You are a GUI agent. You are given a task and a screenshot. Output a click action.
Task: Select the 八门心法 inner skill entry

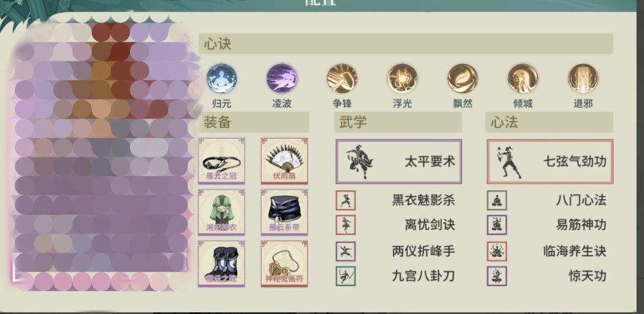[547, 200]
